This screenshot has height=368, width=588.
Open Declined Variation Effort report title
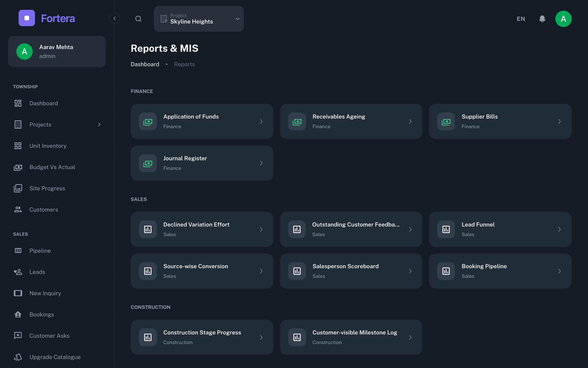(x=196, y=224)
